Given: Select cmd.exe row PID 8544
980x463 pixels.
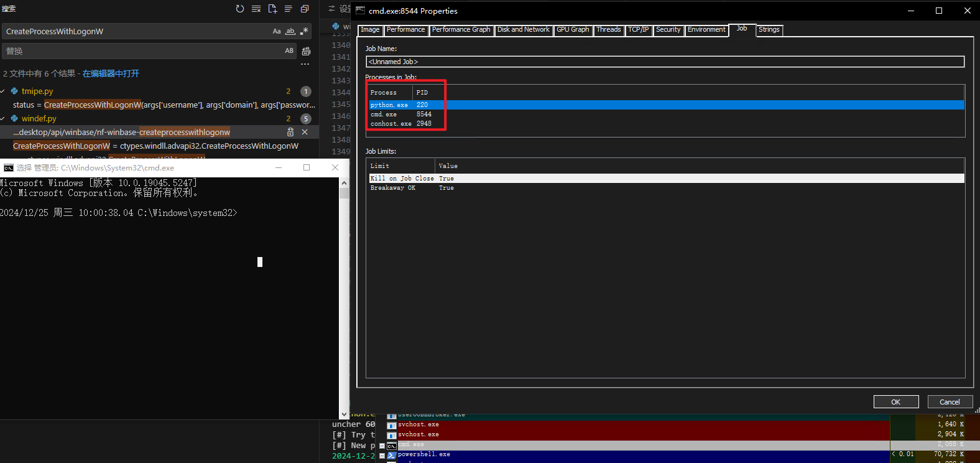Looking at the screenshot, I should 667,115.
